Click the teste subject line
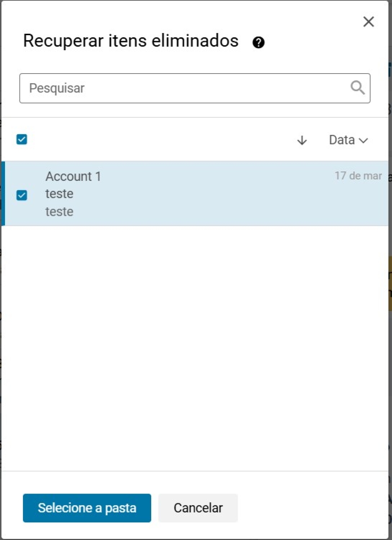Image resolution: width=392 pixels, height=540 pixels. pyautogui.click(x=59, y=194)
